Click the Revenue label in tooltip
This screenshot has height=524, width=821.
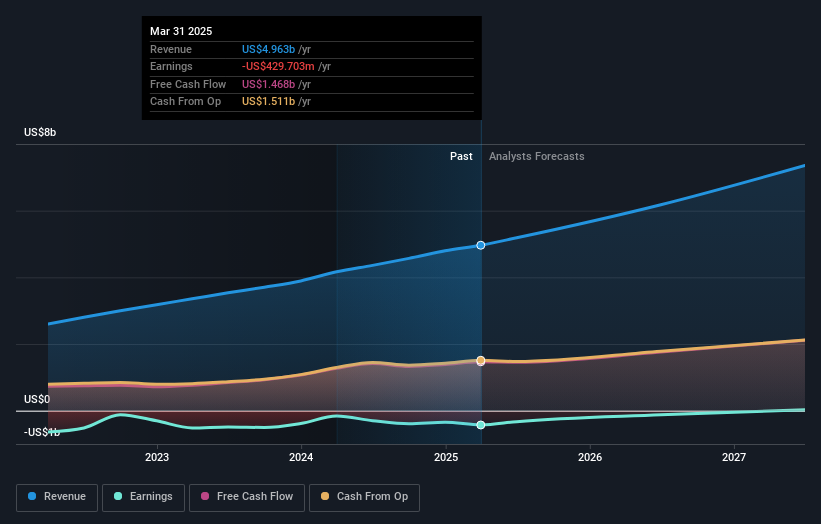tap(171, 49)
